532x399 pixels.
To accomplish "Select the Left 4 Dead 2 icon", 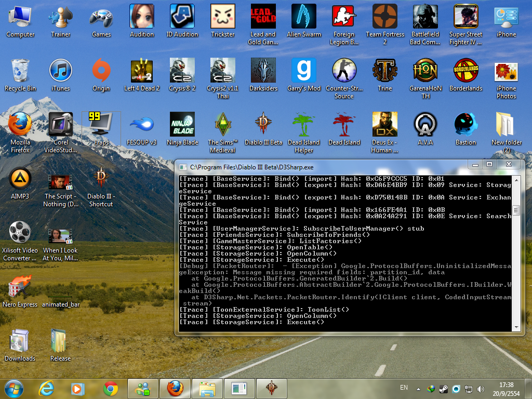I will 142,75.
